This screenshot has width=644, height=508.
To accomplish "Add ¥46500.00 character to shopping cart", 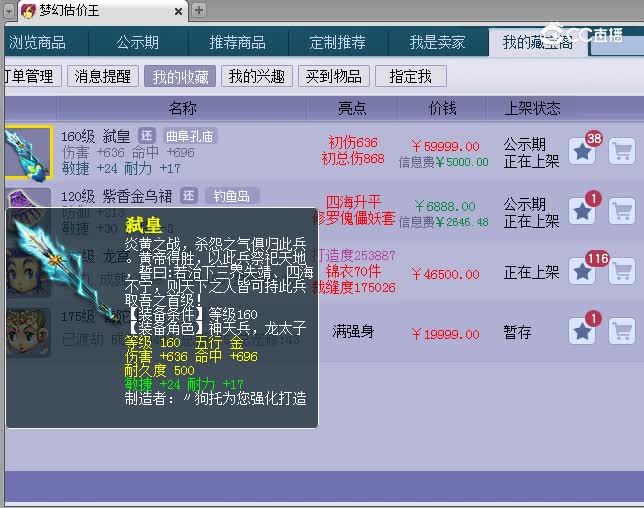I will point(622,271).
